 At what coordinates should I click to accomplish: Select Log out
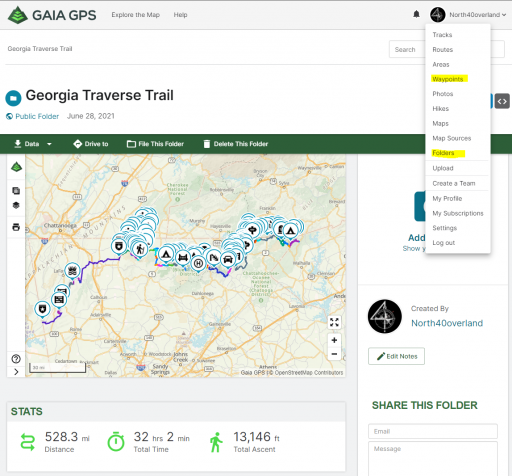point(443,243)
